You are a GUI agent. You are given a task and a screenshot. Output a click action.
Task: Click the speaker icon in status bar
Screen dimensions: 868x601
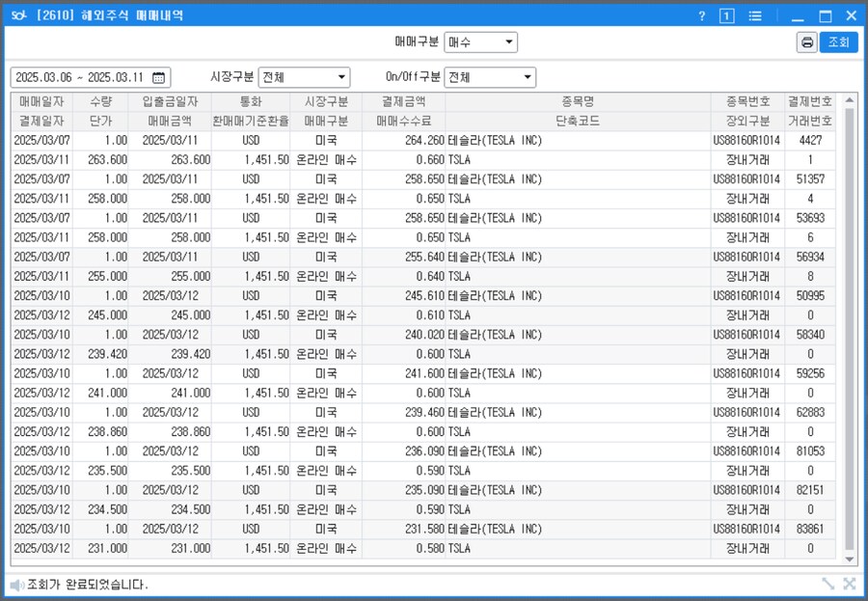pyautogui.click(x=17, y=585)
